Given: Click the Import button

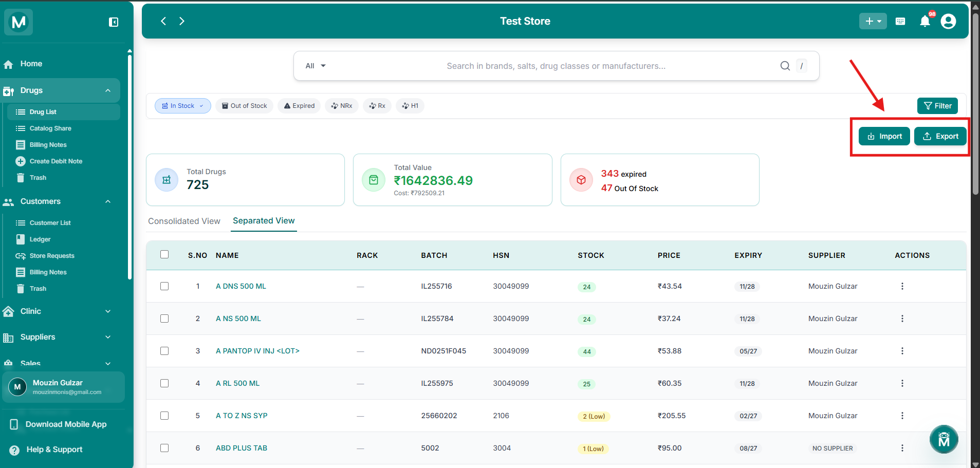Looking at the screenshot, I should click(884, 136).
